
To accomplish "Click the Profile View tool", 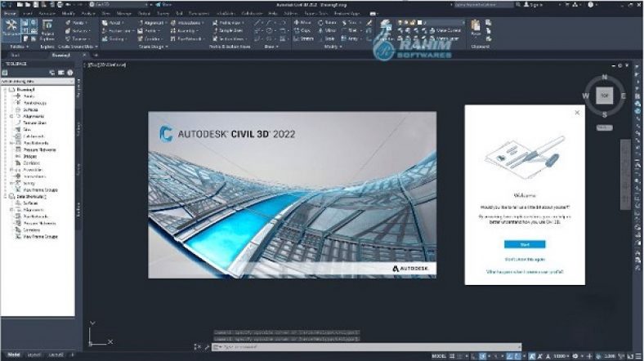I will pyautogui.click(x=228, y=23).
